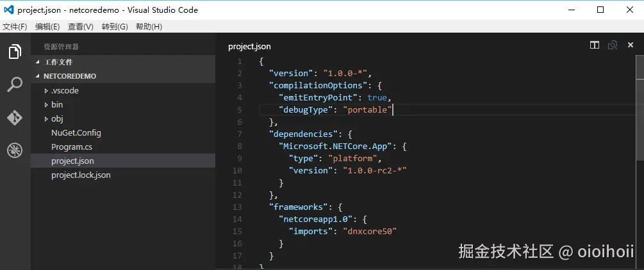This screenshot has width=644, height=270.
Task: Click the "1.0.0-rc2-*" version string
Action: pos(375,171)
